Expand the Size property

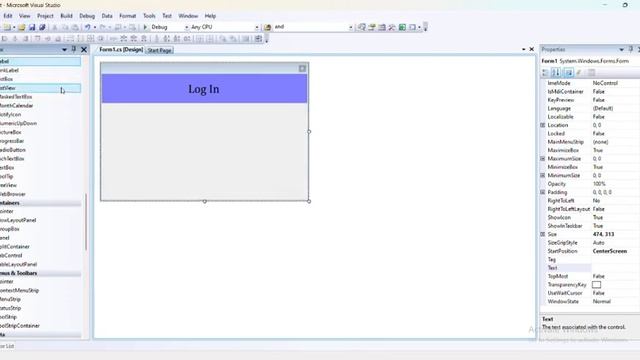(543, 234)
